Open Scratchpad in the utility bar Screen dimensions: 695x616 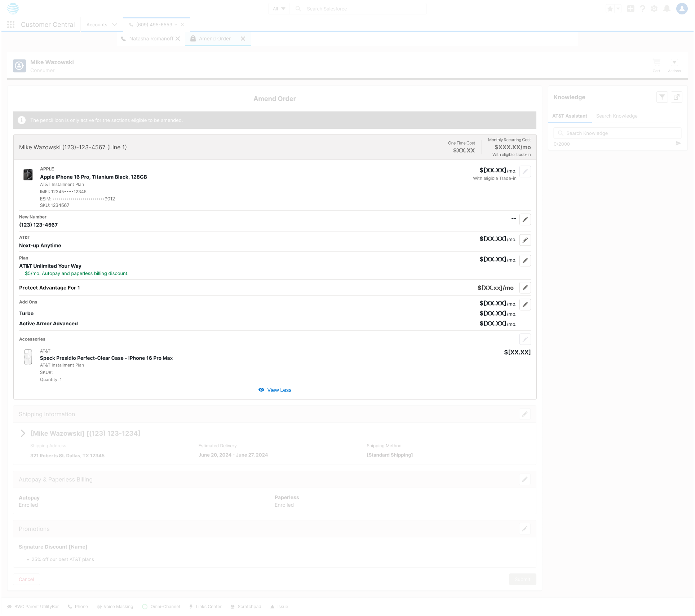246,607
